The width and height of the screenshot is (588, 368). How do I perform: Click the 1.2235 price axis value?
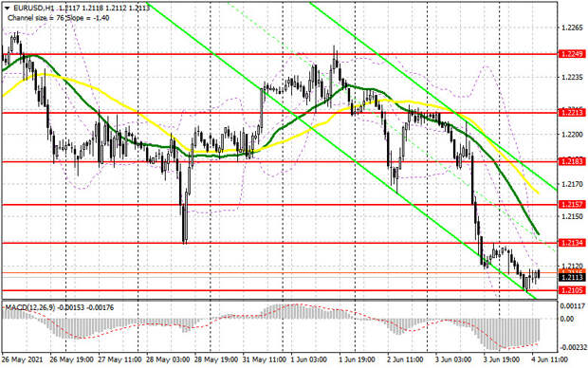pos(572,78)
